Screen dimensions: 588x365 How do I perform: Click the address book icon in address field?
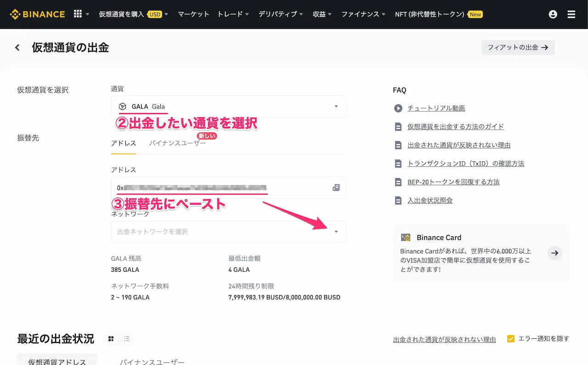pos(336,188)
